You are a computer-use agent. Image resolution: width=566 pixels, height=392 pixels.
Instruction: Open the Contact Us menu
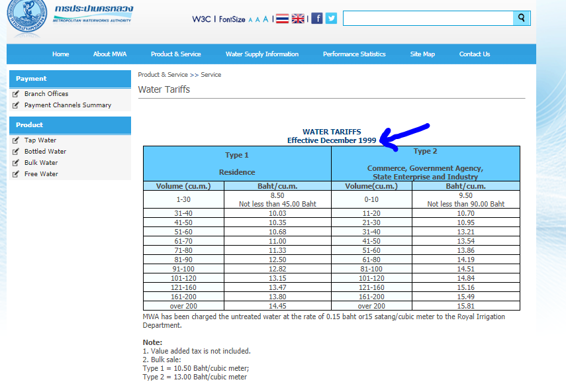(x=474, y=54)
